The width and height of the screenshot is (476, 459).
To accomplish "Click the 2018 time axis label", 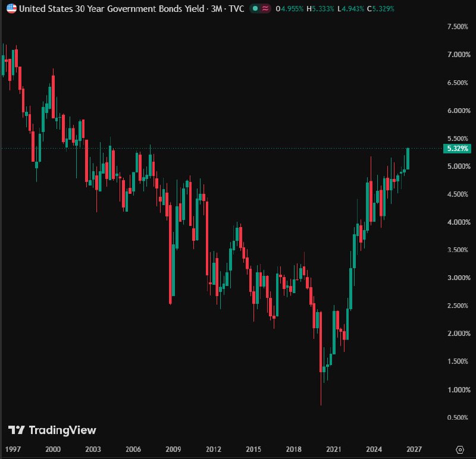I will click(x=293, y=449).
